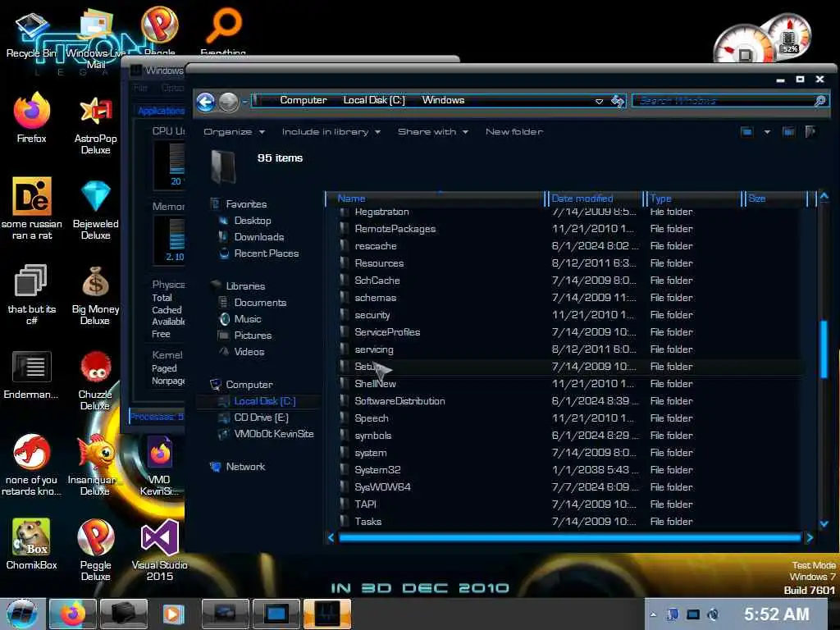Select Chuzzle Deluxe desktop icon
This screenshot has height=630, width=840.
click(x=95, y=381)
